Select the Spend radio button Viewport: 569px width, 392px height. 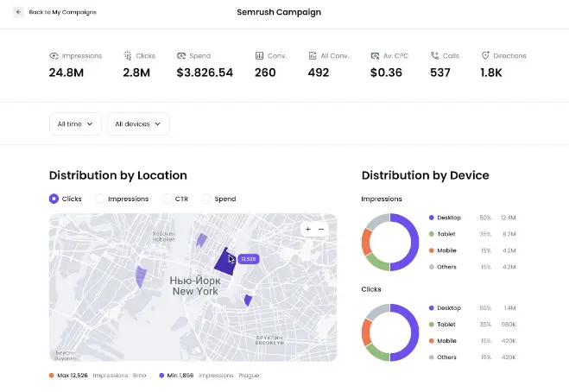206,199
